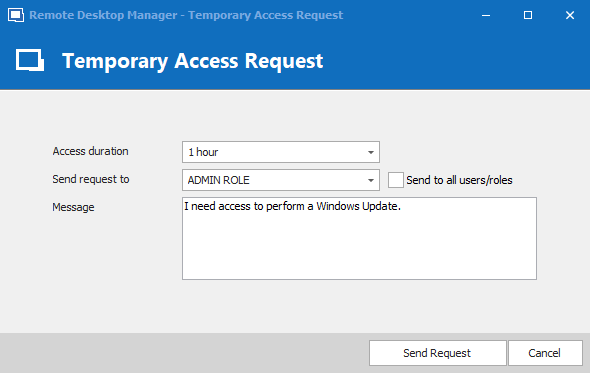
Task: Expand the Access duration dropdown arrow
Action: pos(371,152)
